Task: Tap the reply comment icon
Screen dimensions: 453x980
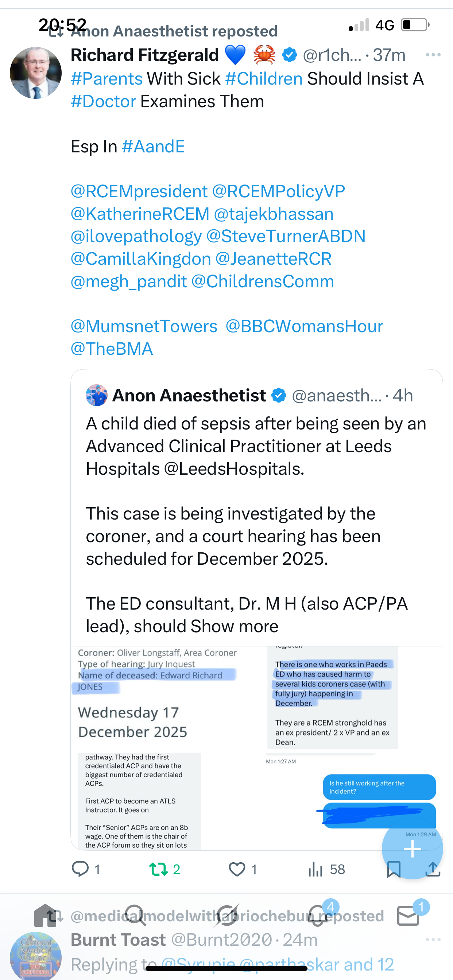Action: coord(80,869)
